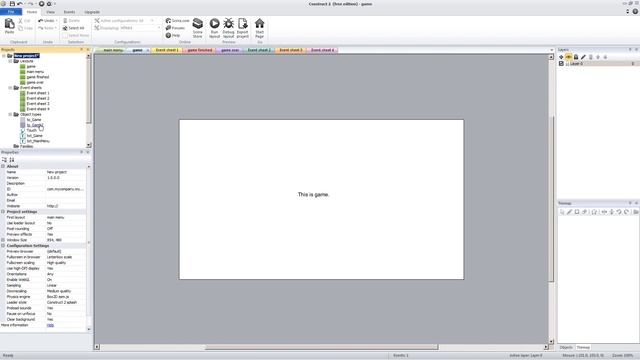Collapse the Object types folder
Image resolution: width=640 pixels, height=360 pixels.
click(x=10, y=114)
